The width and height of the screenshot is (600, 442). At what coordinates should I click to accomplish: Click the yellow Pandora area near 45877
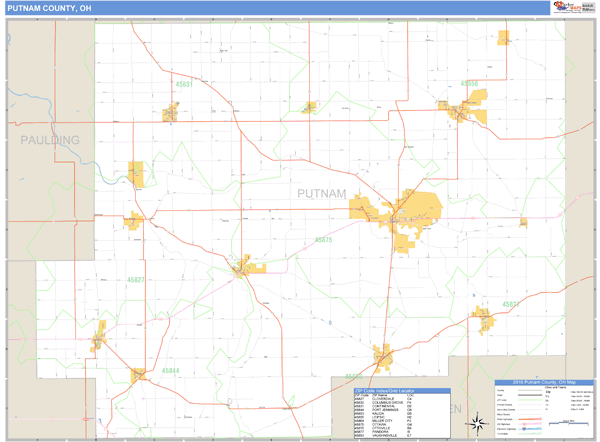[x=483, y=318]
